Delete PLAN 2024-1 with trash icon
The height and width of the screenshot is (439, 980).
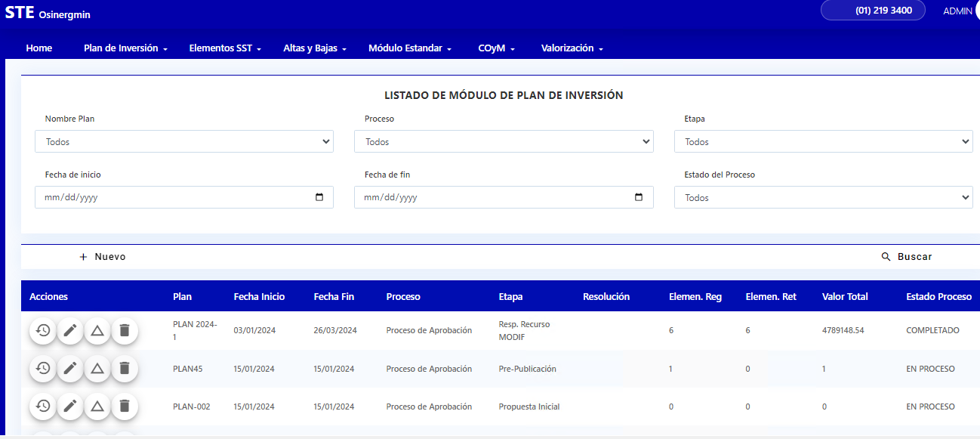[125, 330]
